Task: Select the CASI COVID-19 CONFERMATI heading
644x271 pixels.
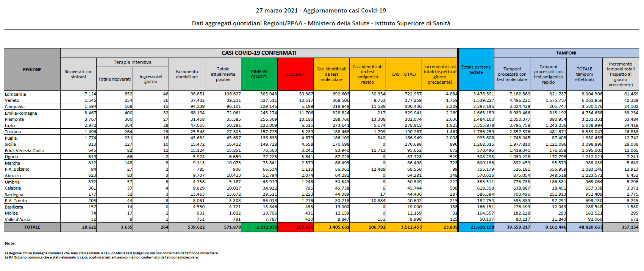Action: [x=259, y=53]
